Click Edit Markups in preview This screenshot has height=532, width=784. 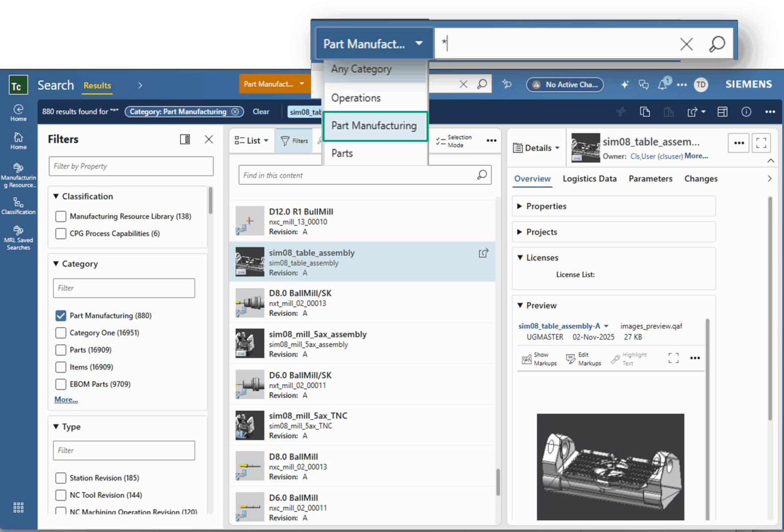coord(583,359)
